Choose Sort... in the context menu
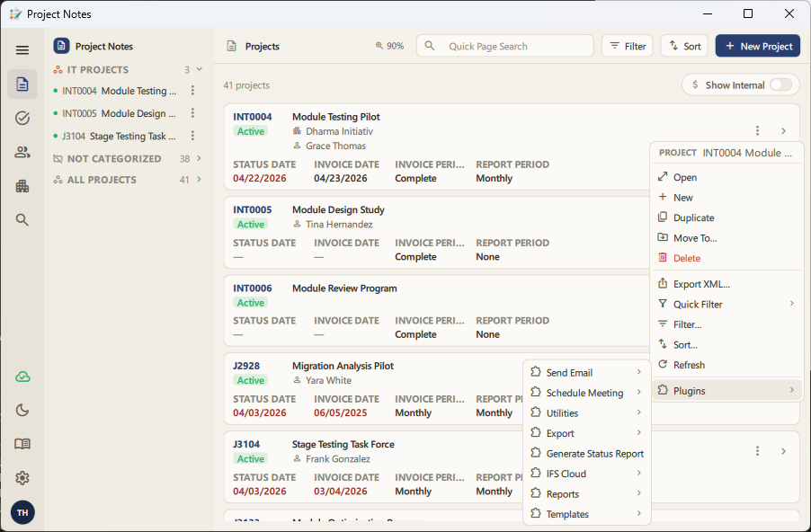 (726, 344)
